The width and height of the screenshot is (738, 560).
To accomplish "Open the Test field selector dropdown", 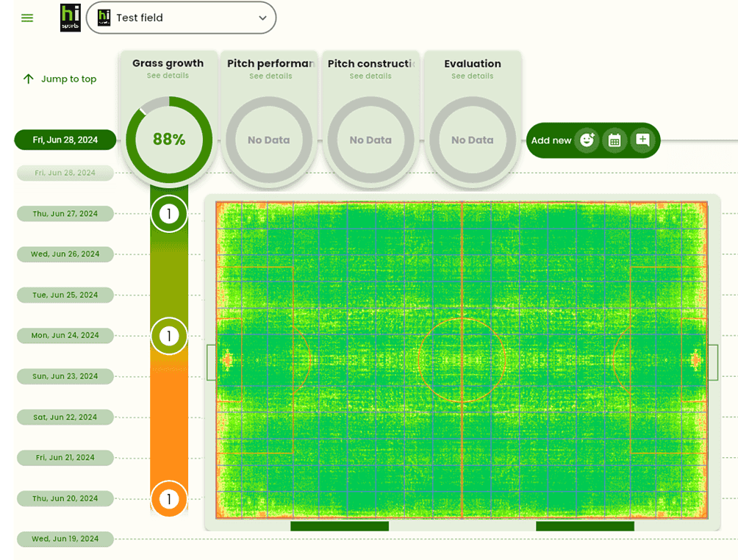I will (x=181, y=18).
